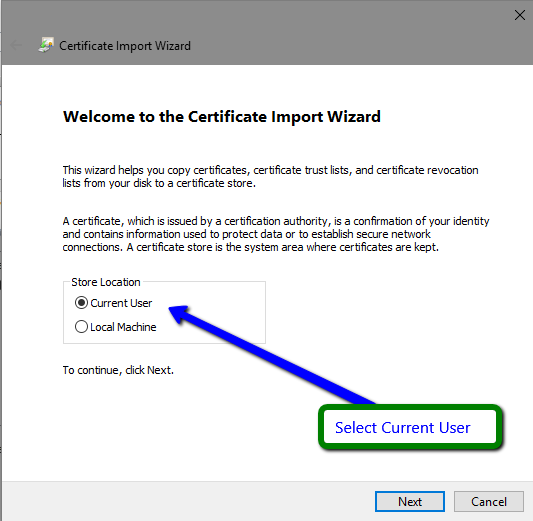This screenshot has height=521, width=533.
Task: Click the Welcome to the Certificate Import Wizard heading
Action: coord(222,117)
